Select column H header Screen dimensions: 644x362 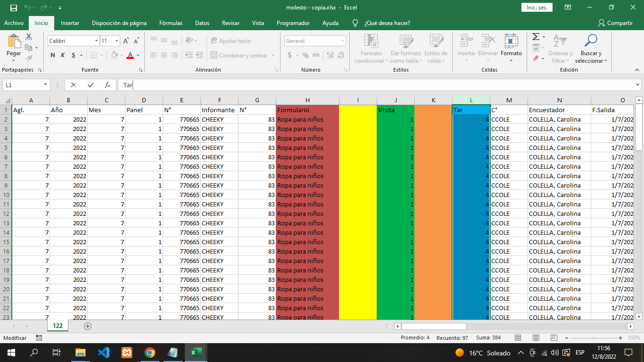(307, 100)
